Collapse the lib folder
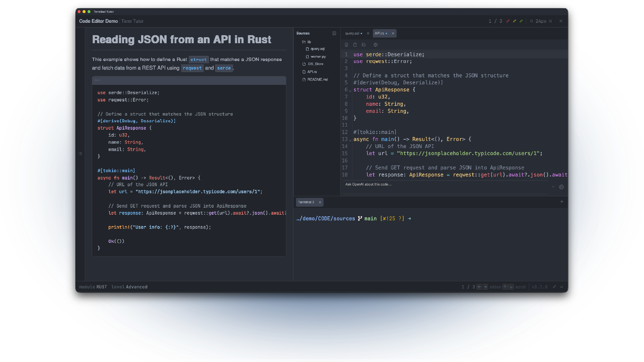 306,42
